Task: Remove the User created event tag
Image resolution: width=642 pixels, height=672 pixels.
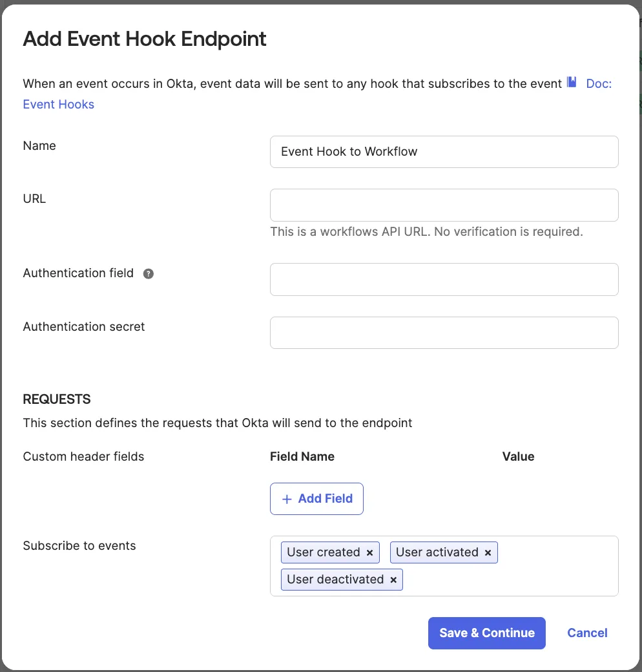Action: (370, 552)
